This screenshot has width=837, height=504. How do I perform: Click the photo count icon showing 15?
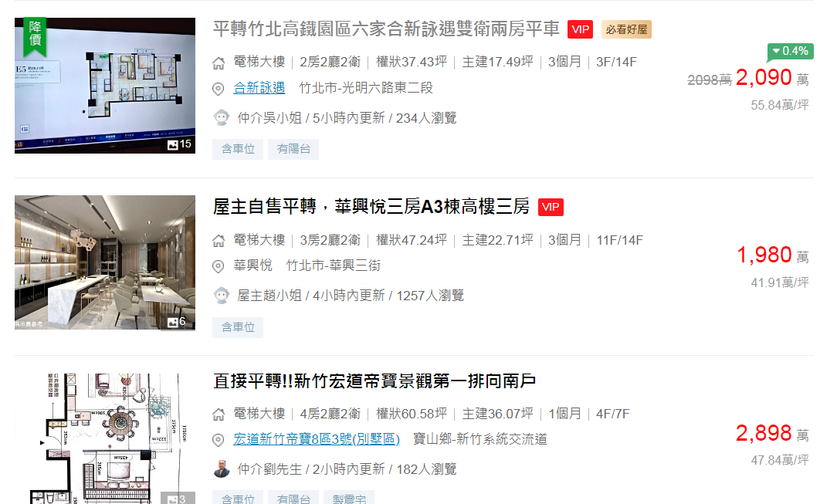click(179, 144)
